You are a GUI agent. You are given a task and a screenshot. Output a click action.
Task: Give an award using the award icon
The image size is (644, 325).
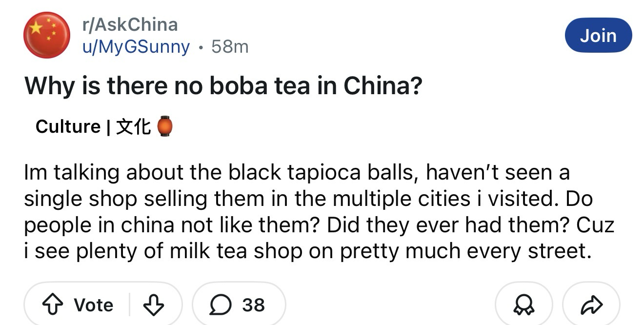pos(523,305)
